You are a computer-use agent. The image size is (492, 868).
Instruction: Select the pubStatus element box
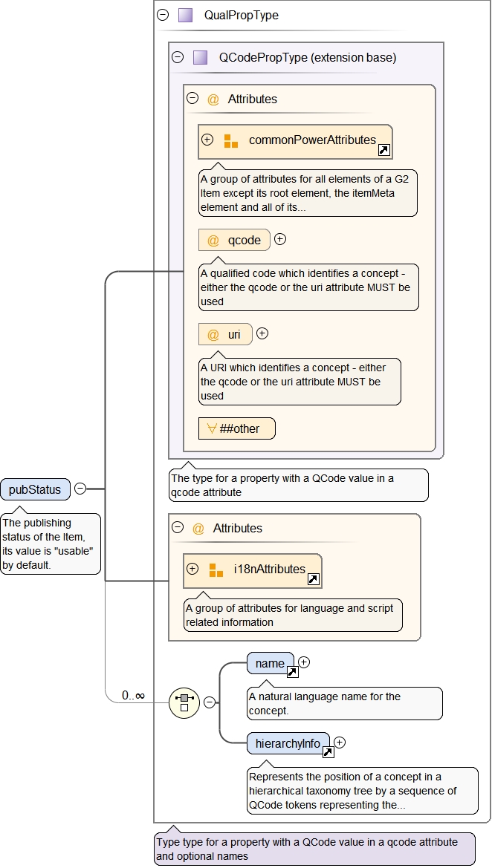(x=36, y=489)
